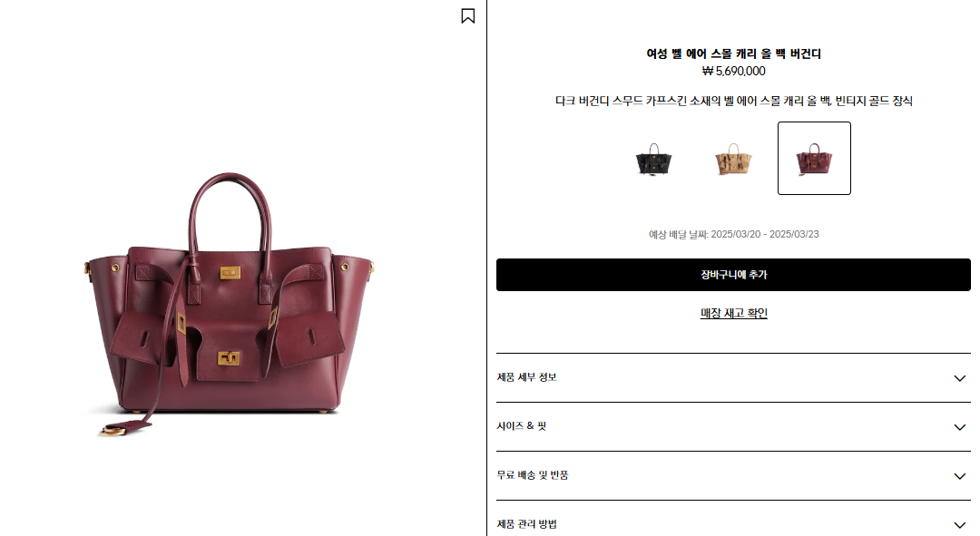This screenshot has width=980, height=536.
Task: Save product with the bookmark icon
Action: click(x=467, y=15)
